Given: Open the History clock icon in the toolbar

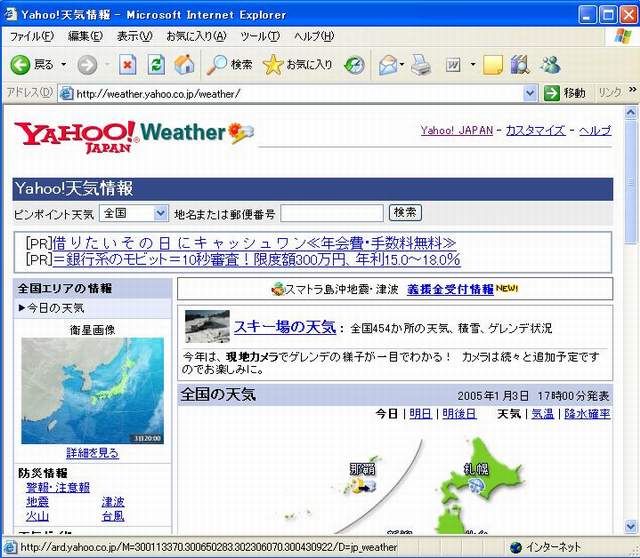Looking at the screenshot, I should tap(354, 64).
